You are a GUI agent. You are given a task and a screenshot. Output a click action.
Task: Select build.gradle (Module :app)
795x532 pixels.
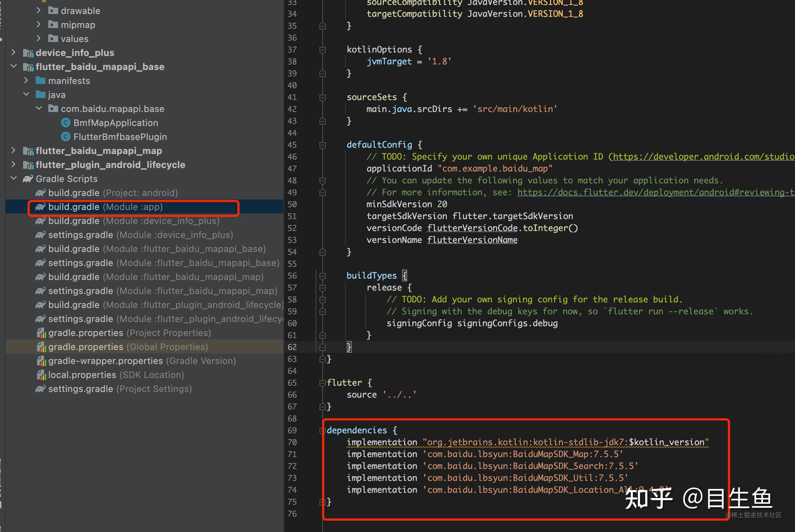tap(106, 207)
